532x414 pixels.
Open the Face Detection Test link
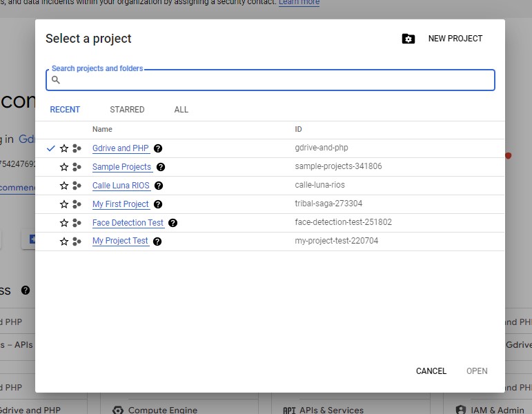pyautogui.click(x=128, y=223)
